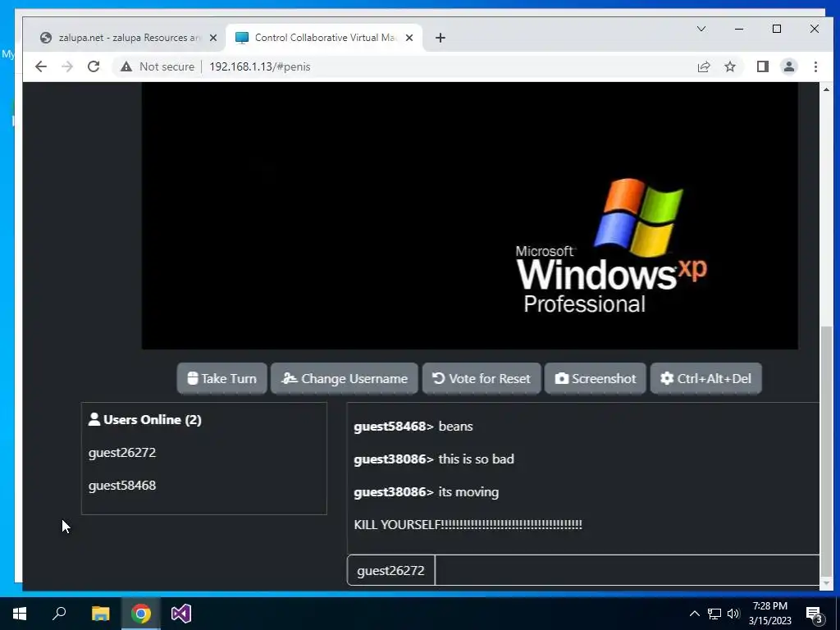
Task: Click the 'beans' chat message
Action: 456,426
